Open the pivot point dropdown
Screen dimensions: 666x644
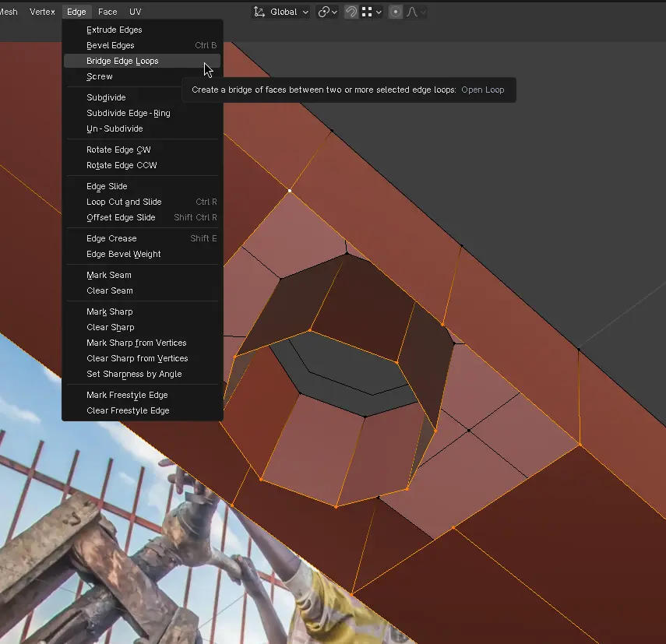pos(327,12)
